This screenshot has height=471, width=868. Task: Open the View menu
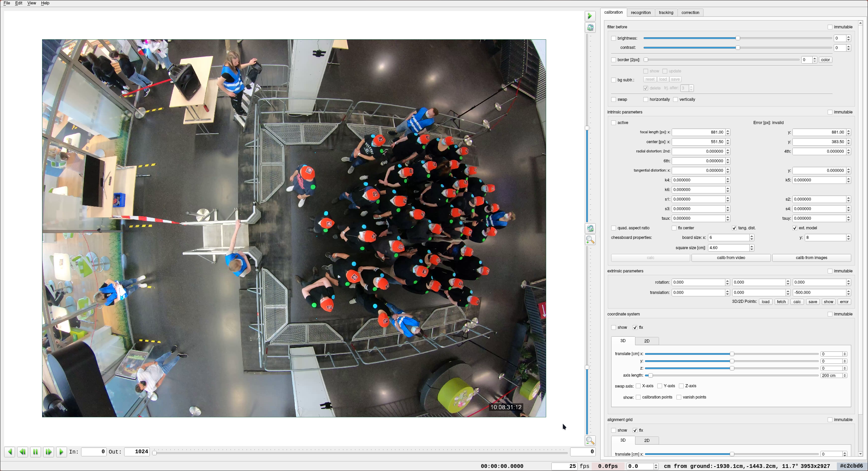31,3
